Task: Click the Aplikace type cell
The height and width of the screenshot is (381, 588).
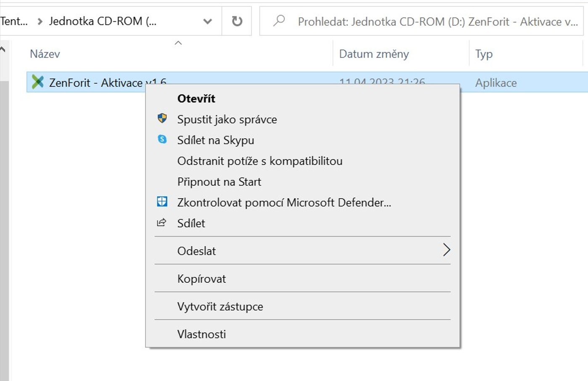Action: tap(496, 83)
